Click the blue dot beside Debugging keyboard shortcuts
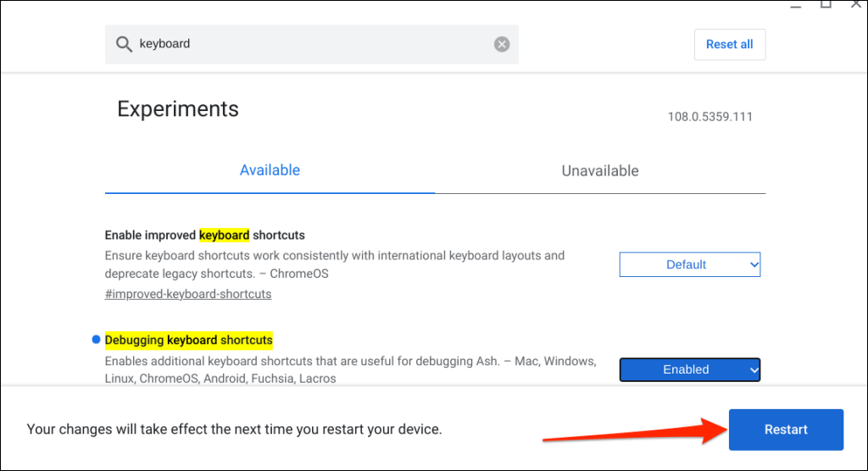This screenshot has width=868, height=471. tap(96, 340)
